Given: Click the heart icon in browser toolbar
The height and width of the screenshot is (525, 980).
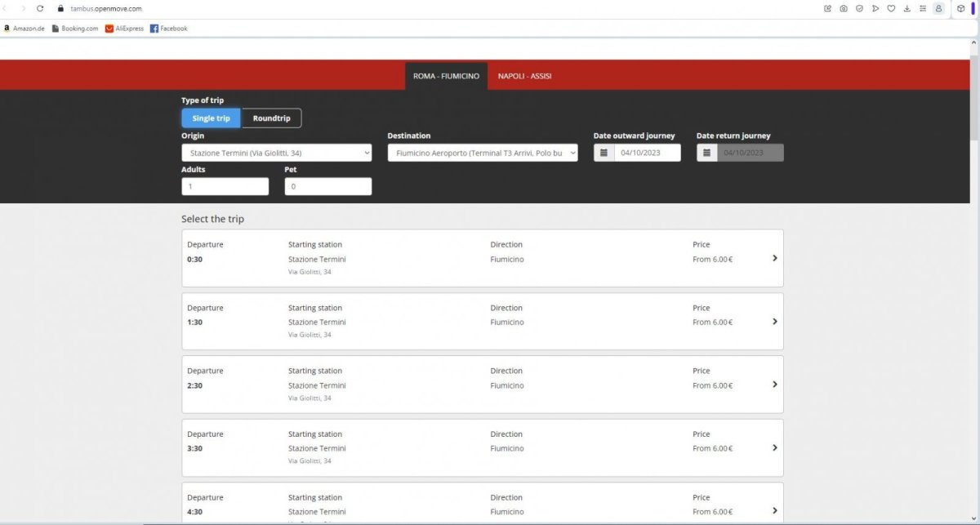Looking at the screenshot, I should (x=891, y=8).
